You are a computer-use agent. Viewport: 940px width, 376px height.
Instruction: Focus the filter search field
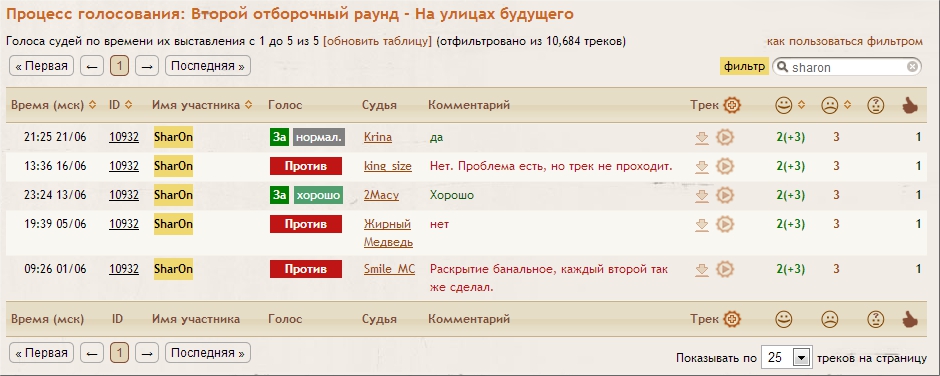(846, 67)
